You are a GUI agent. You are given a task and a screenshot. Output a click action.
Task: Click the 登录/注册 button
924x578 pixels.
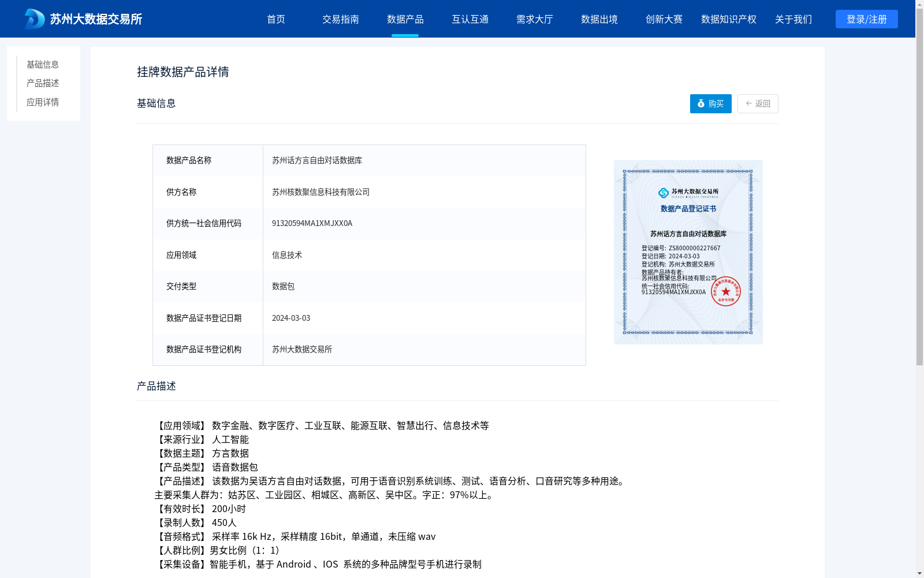[867, 19]
